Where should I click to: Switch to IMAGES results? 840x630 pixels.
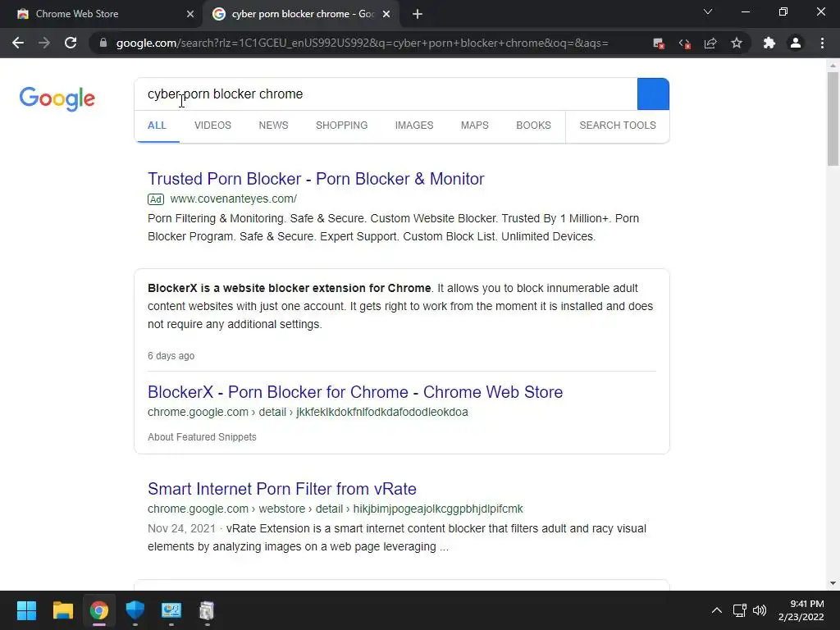(x=414, y=126)
